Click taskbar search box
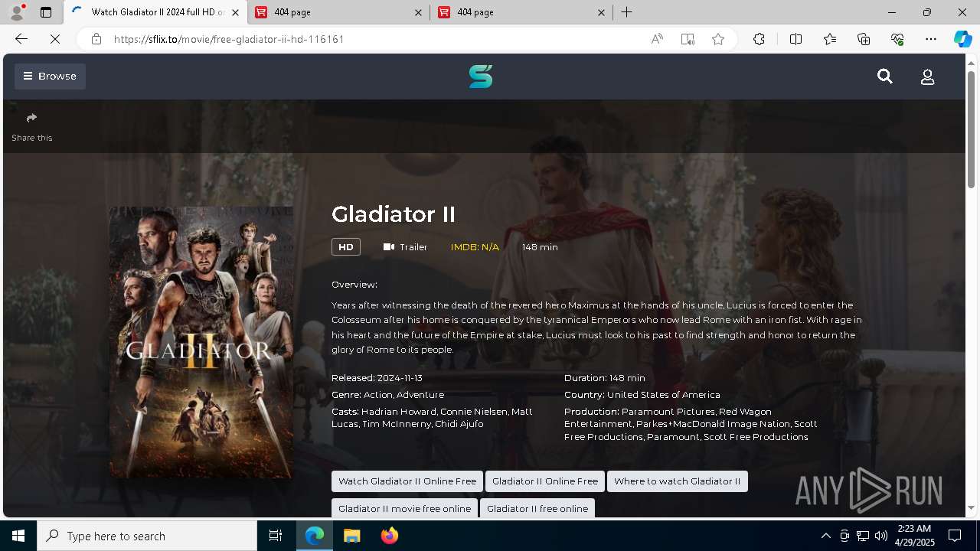 coord(147,536)
